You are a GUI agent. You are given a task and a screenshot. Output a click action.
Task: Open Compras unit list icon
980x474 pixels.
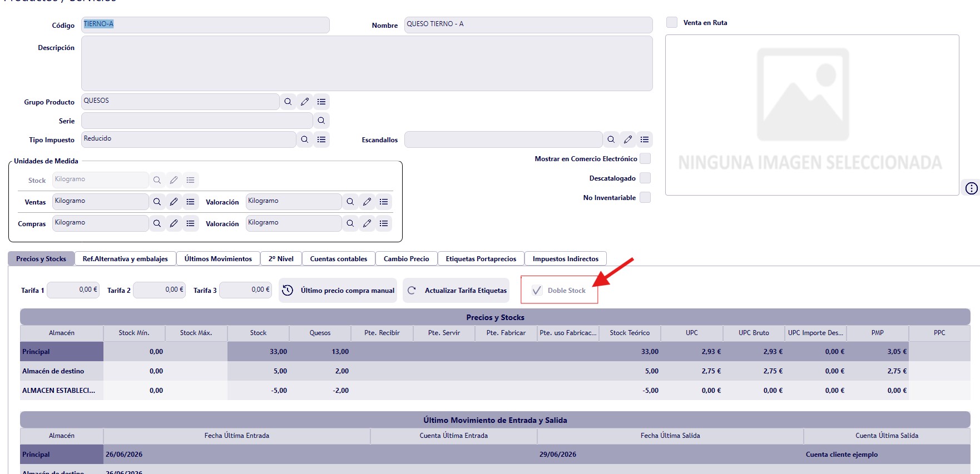click(x=191, y=223)
